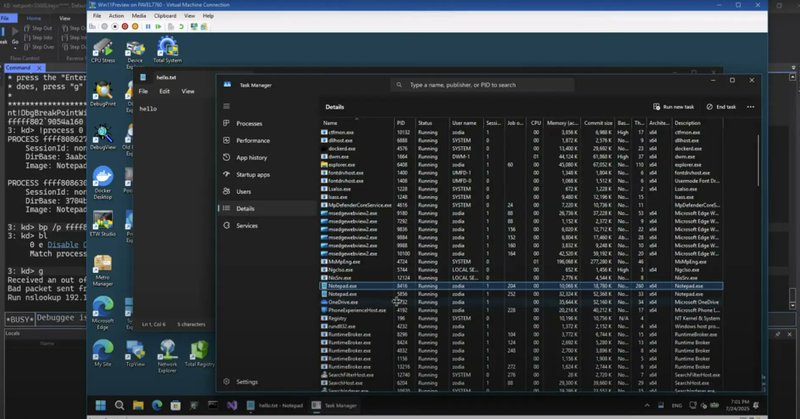This screenshot has height=419, width=800.
Task: Select the Registry process row
Action: click(x=521, y=318)
